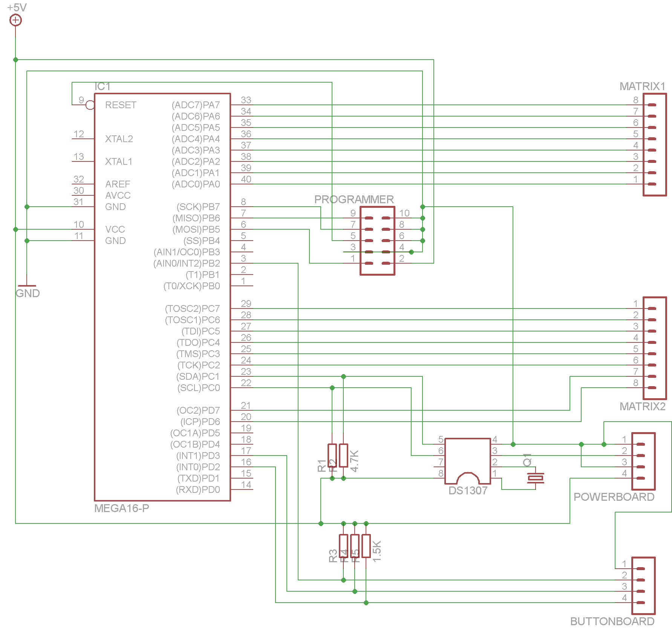Click the (TXD)PD1 pin label
672x632 pixels.
pyautogui.click(x=199, y=478)
